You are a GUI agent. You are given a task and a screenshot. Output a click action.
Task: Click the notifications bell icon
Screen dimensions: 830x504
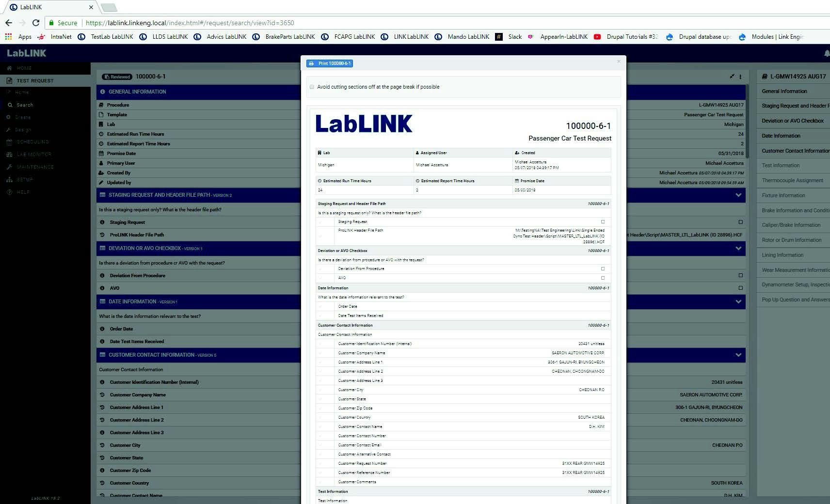[x=826, y=53]
